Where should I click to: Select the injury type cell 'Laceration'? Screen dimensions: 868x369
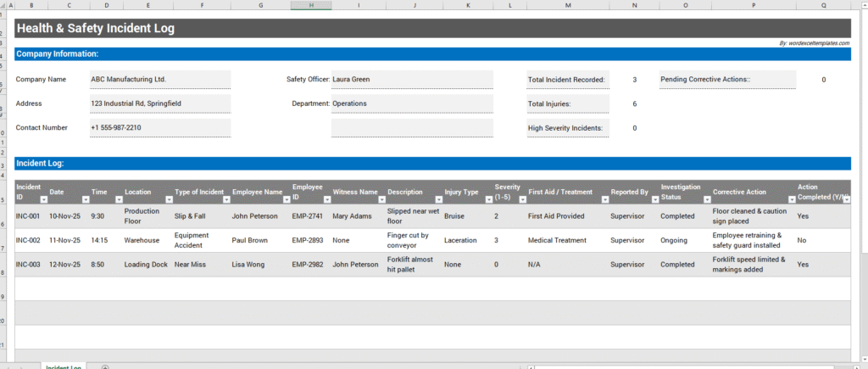[x=468, y=240]
